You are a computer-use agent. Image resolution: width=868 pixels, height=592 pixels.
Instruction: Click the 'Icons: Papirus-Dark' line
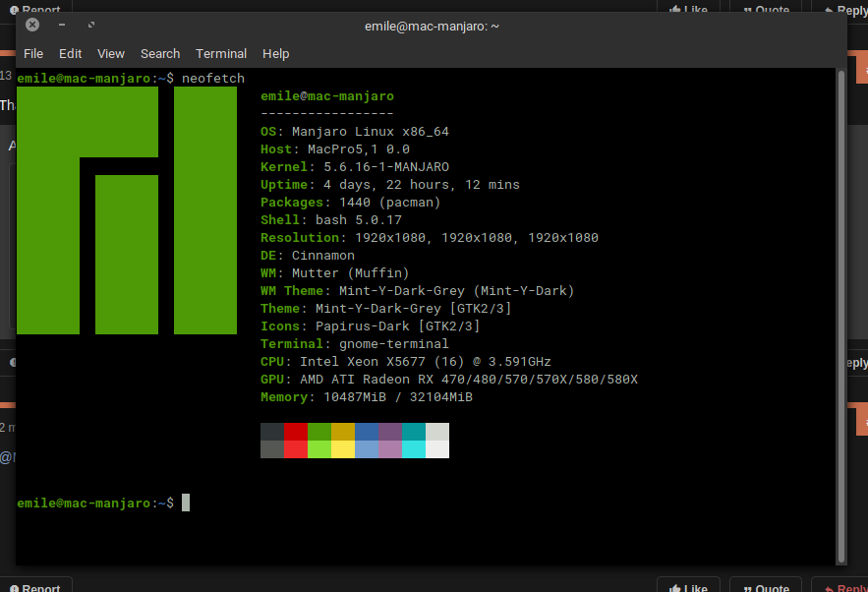click(371, 326)
